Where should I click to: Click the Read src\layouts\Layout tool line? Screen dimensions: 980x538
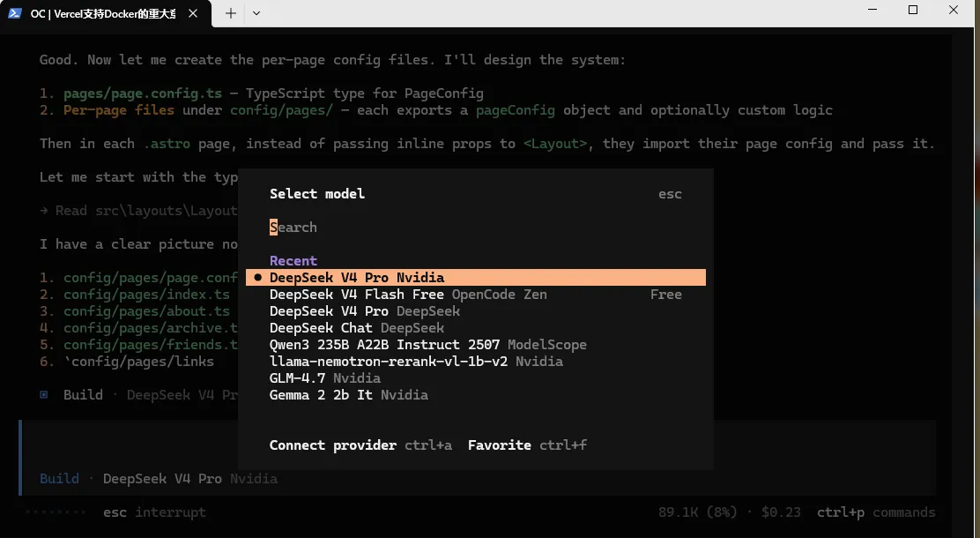tap(138, 211)
